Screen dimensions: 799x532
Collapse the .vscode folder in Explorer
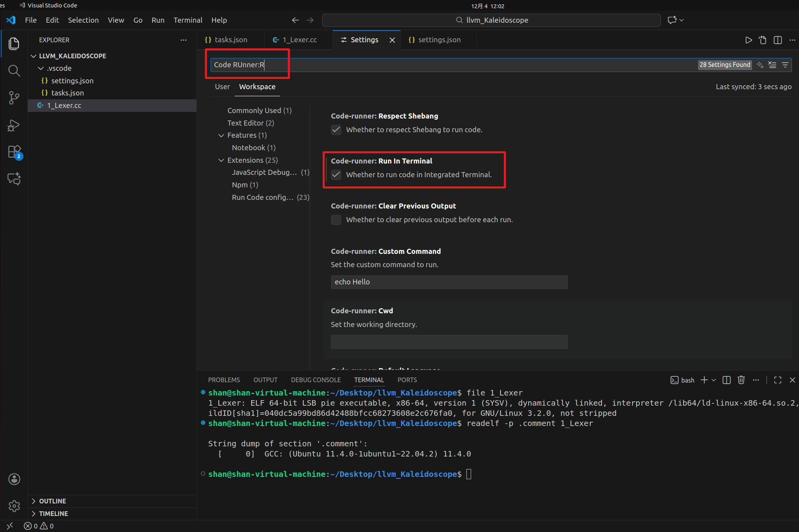(x=41, y=68)
